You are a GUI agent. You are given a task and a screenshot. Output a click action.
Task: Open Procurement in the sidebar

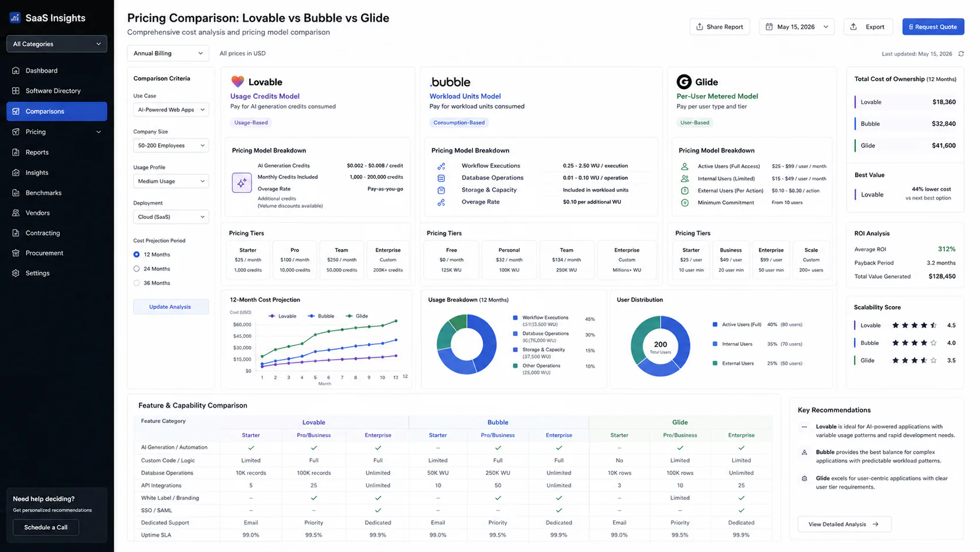point(57,253)
